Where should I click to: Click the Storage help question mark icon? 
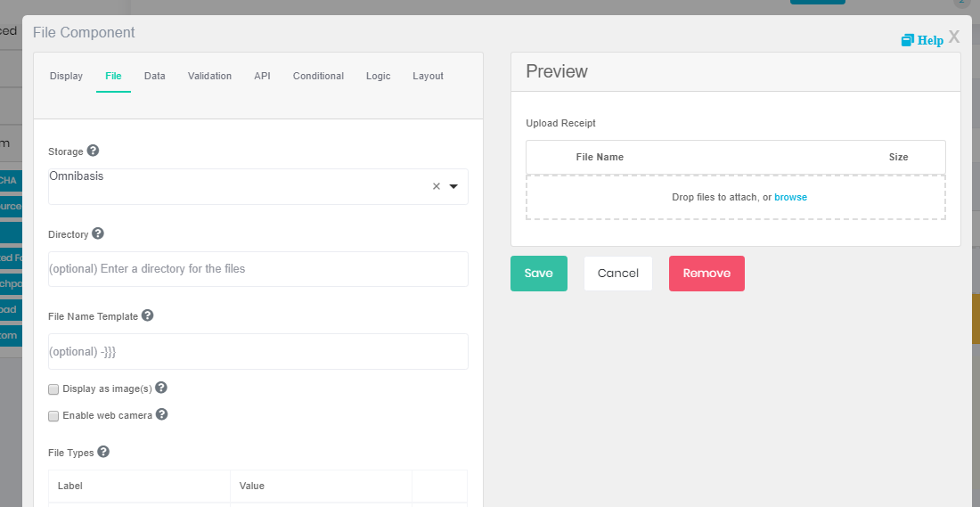tap(93, 151)
